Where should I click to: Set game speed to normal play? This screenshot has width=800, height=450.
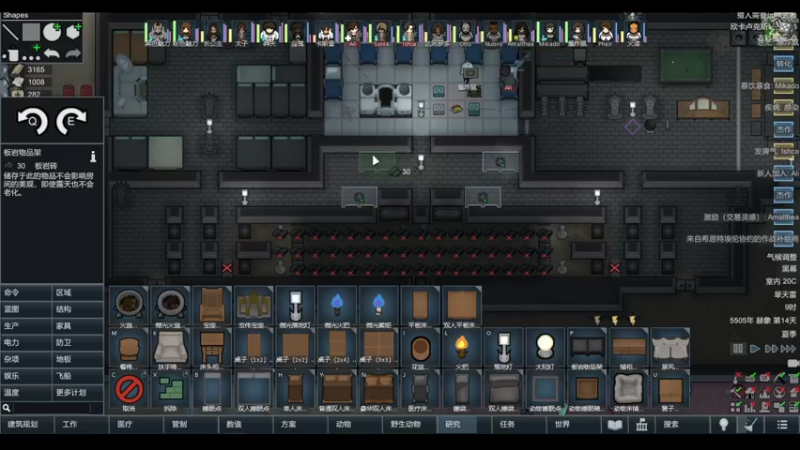(x=755, y=349)
